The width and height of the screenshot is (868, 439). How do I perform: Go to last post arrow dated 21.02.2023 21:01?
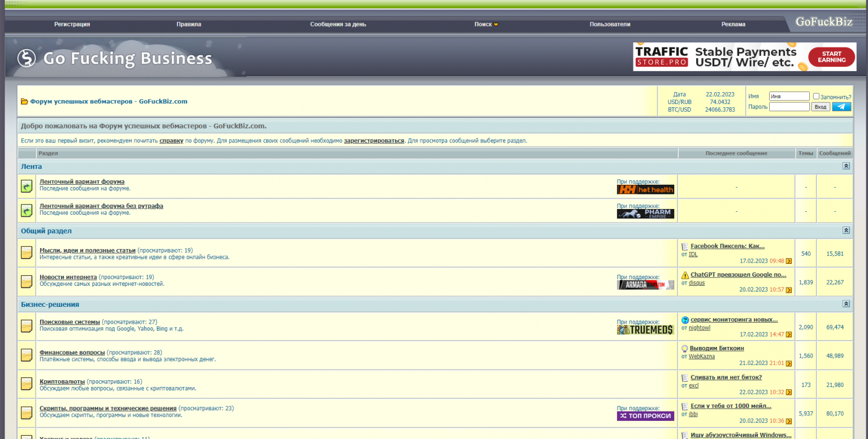pyautogui.click(x=789, y=363)
